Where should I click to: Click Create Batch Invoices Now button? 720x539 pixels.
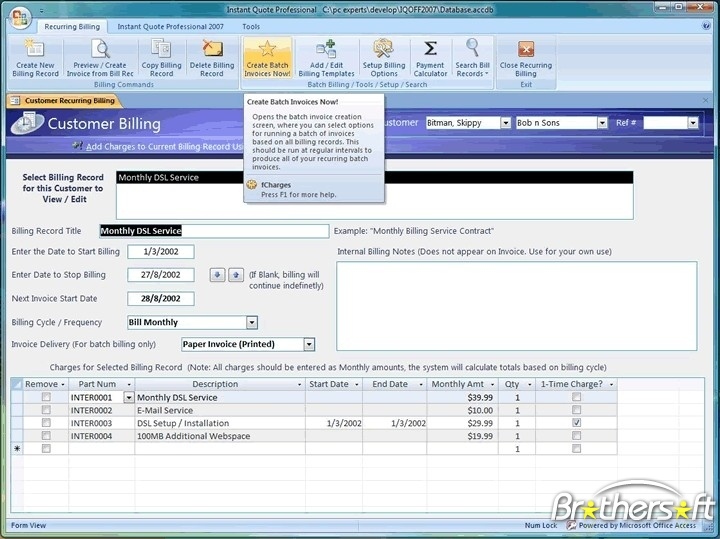pos(267,57)
